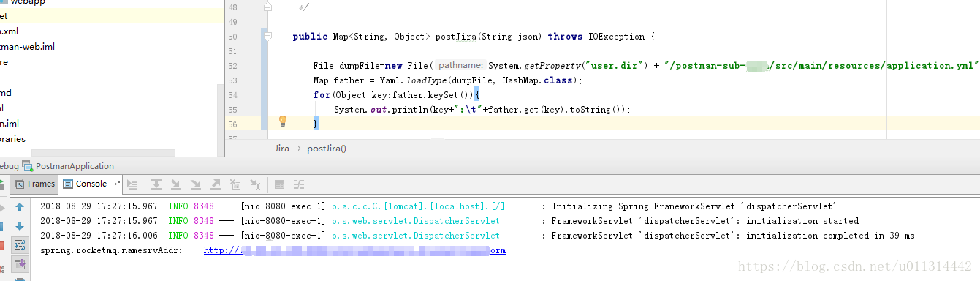Click the 'for(Object key:father.keySet()){' line
The width and height of the screenshot is (980, 281).
395,95
